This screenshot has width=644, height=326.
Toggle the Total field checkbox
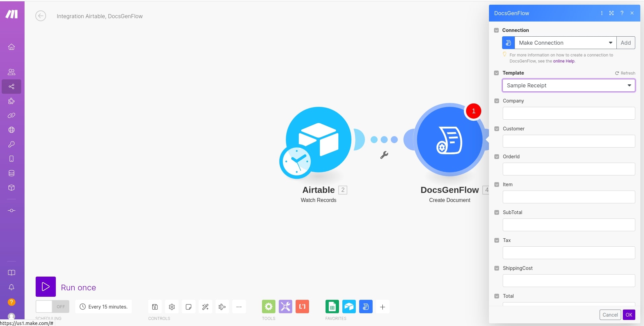[497, 296]
